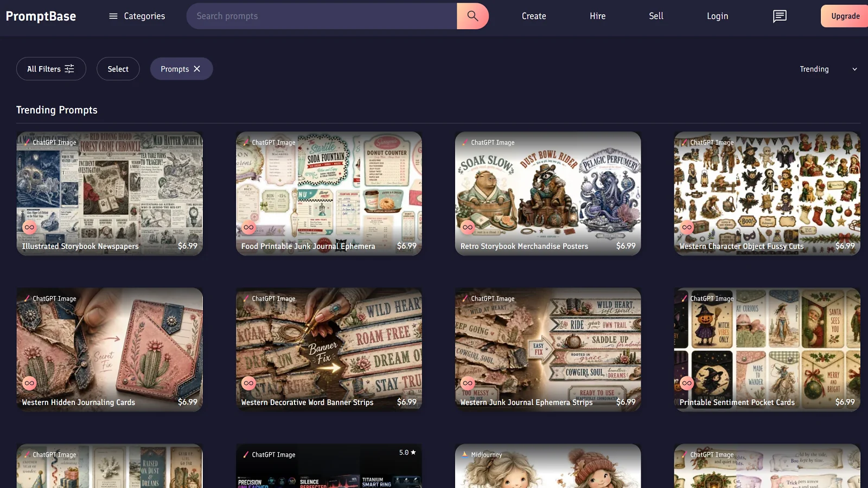Click ChatGPT Image tag on Western Junk Journal Ephemera
The image size is (868, 488).
tap(489, 299)
